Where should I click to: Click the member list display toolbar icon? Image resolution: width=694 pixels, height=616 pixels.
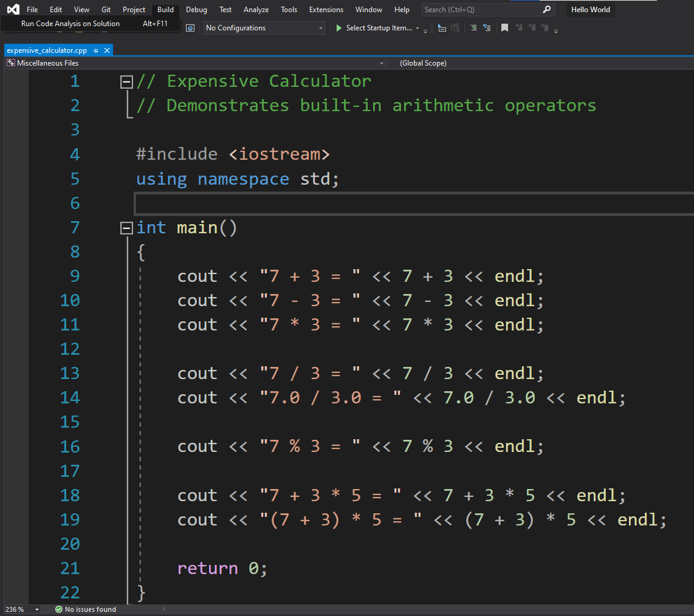point(442,28)
